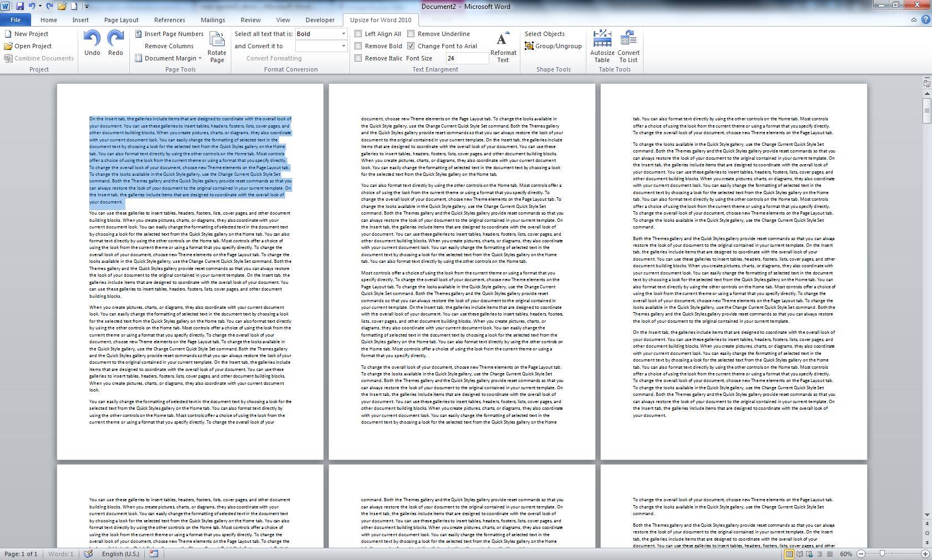Screen dimensions: 932x560
Task: Click the 60% zoom level button
Action: (x=845, y=554)
